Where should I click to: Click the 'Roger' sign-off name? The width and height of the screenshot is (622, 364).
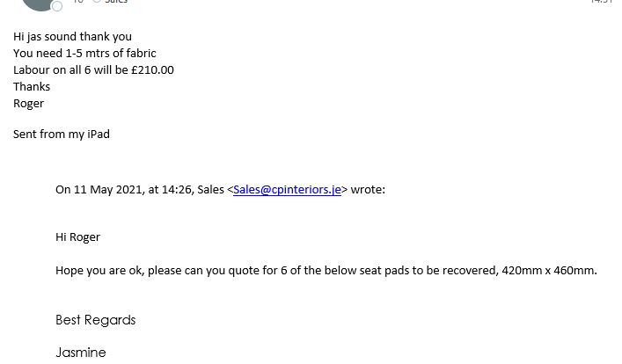coord(29,104)
